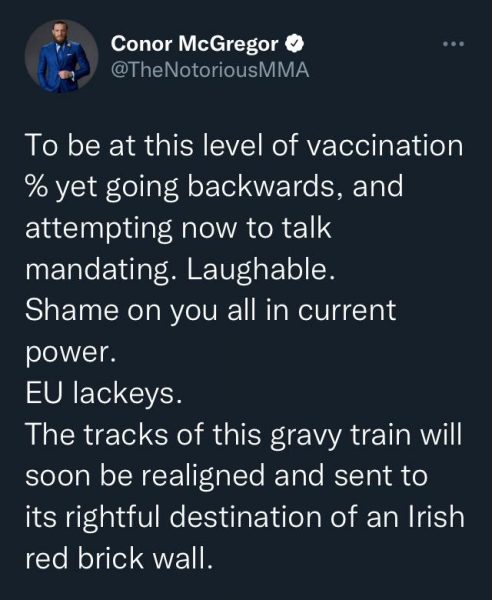Image resolution: width=492 pixels, height=600 pixels.
Task: Click the word 'mandating' in the tweet
Action: pyautogui.click(x=98, y=271)
